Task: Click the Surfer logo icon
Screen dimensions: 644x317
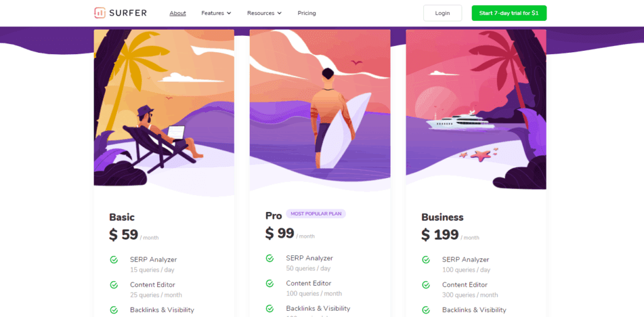Action: click(100, 13)
